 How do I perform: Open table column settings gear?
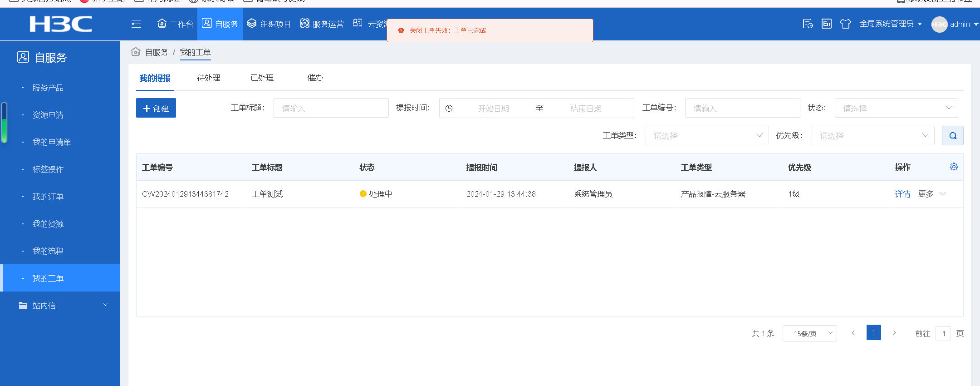tap(954, 167)
